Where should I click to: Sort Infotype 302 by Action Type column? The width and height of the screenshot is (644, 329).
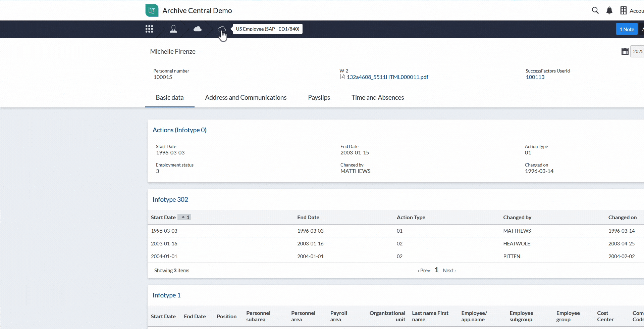pos(411,217)
